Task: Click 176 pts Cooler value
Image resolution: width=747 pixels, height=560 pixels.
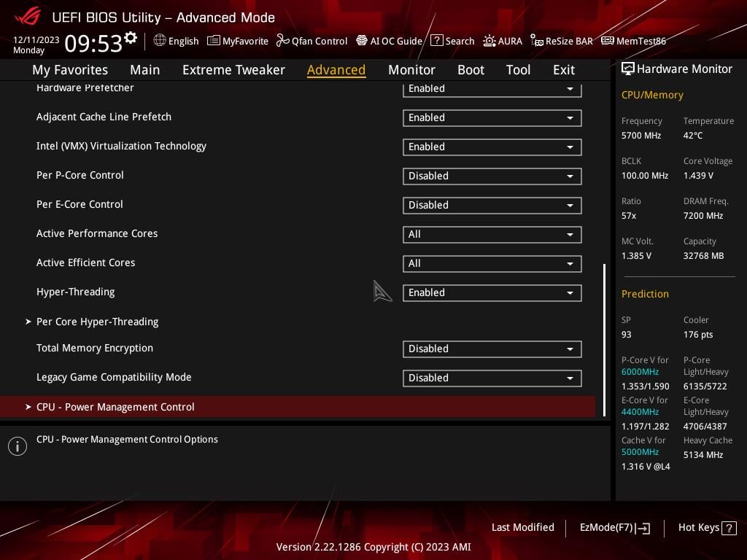Action: point(698,335)
